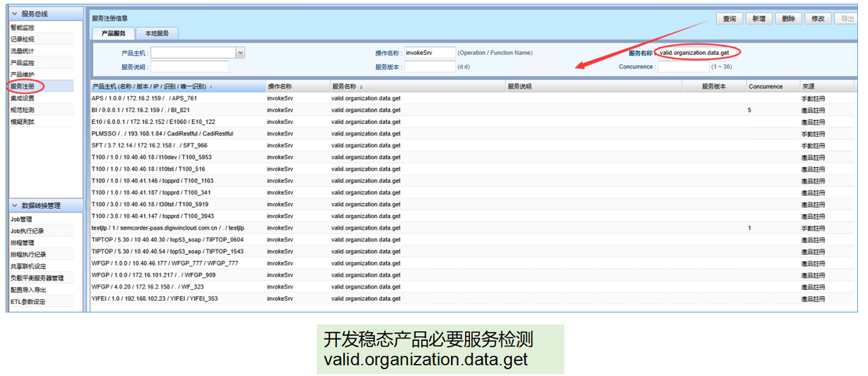The height and width of the screenshot is (376, 868).
Task: Click the 查询 button
Action: [x=729, y=19]
